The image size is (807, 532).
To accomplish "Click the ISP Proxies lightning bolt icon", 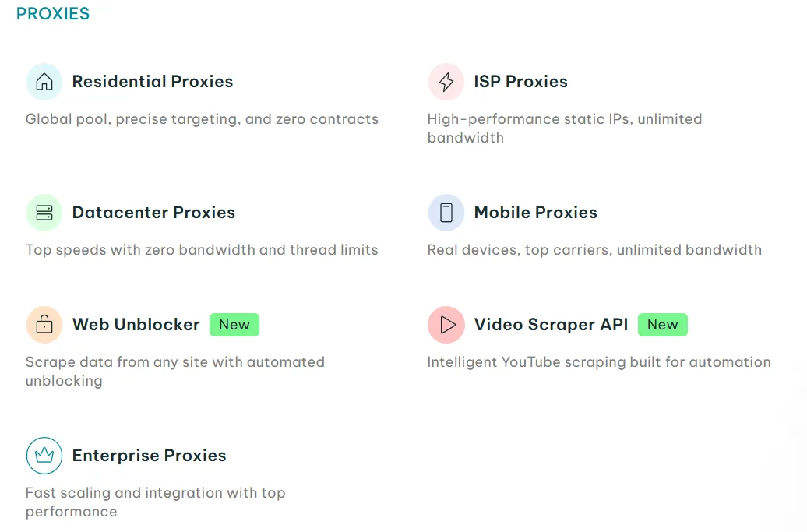I will tap(446, 81).
